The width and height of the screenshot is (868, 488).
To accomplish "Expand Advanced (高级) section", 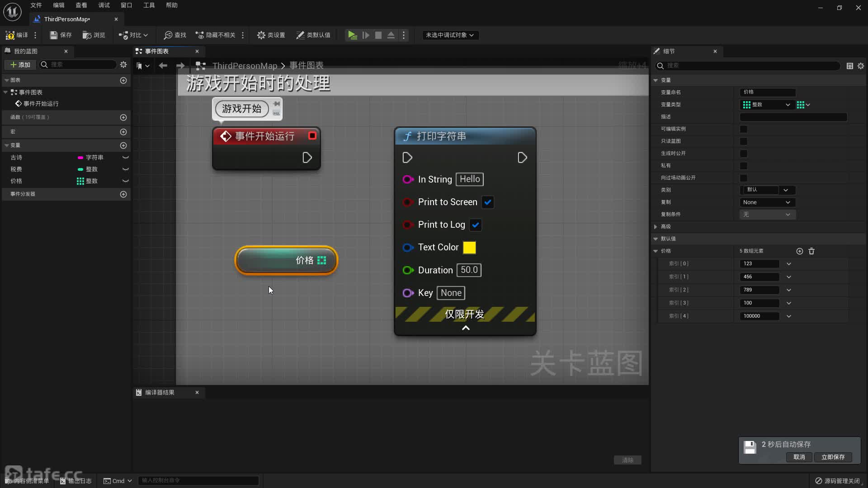I will (656, 226).
